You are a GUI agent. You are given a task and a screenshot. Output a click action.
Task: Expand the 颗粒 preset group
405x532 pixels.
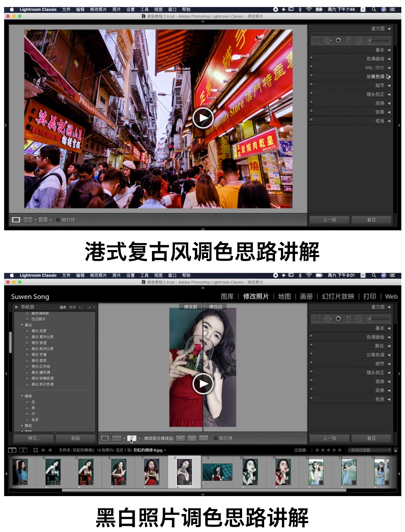pos(22,426)
